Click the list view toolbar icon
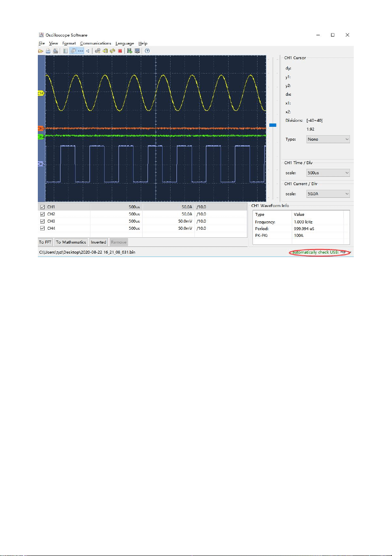 pos(66,51)
